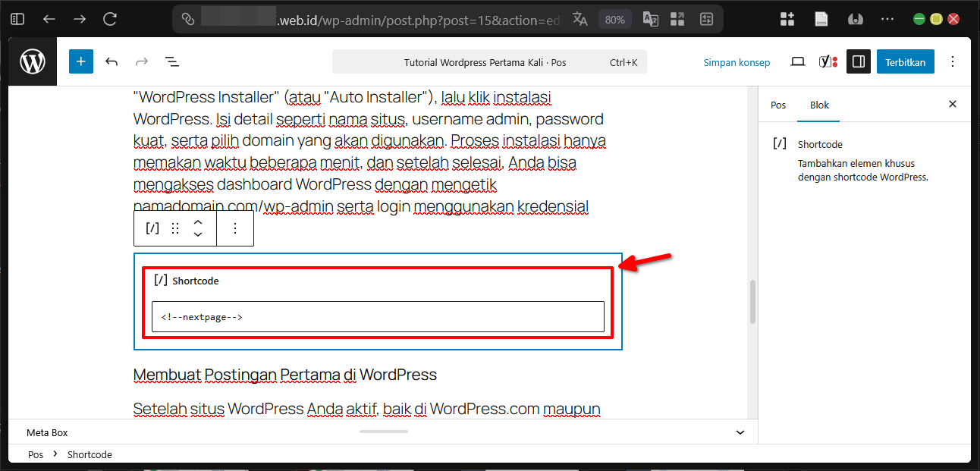Save draft via Simpan konsep

[737, 62]
